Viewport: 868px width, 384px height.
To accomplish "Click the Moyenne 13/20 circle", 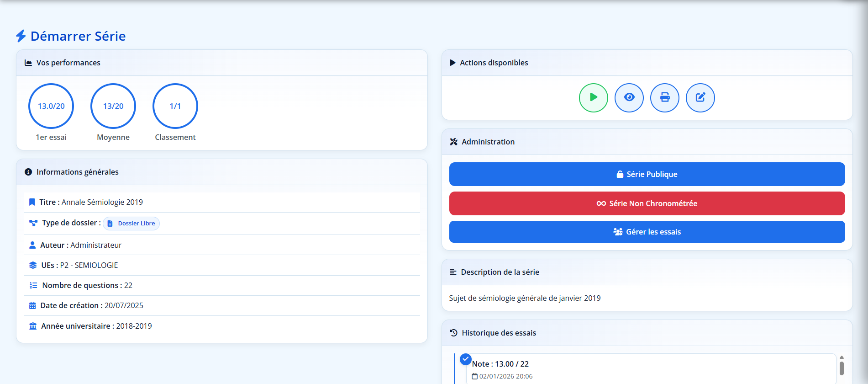I will (113, 106).
